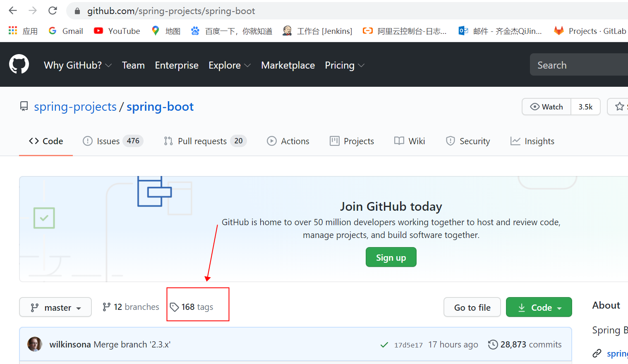Open the 17d5e17 commit hash link
Screen dimensions: 628x364
[408, 345]
